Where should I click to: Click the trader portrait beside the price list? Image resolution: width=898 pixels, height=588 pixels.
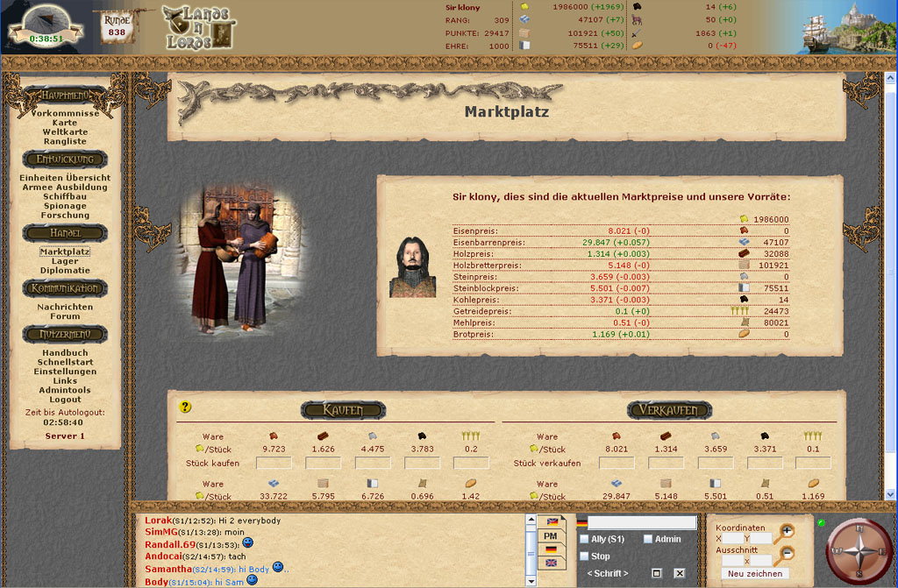[x=413, y=266]
